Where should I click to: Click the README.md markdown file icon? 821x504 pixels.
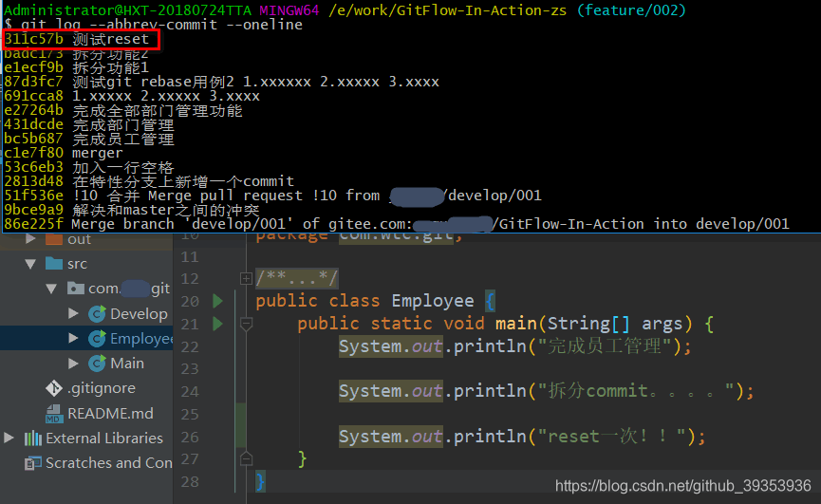[54, 413]
